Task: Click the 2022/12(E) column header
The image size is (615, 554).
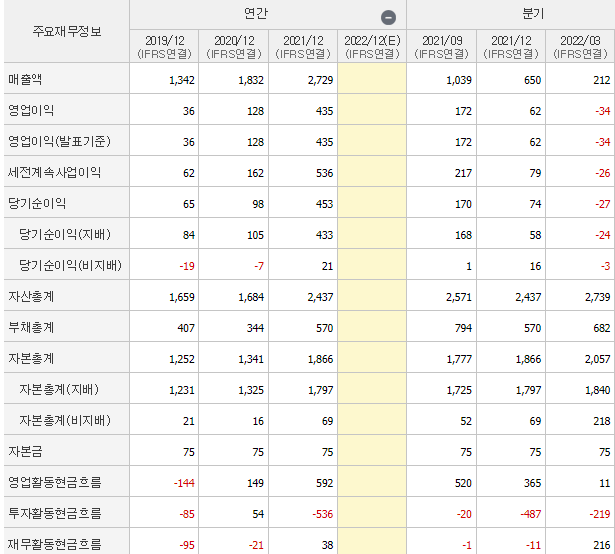Action: (372, 46)
